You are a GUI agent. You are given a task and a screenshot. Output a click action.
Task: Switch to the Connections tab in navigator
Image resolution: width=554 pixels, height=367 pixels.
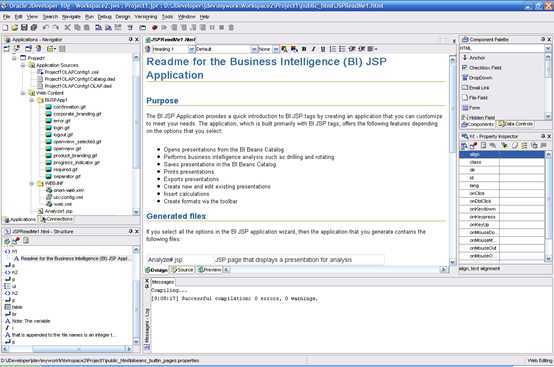56,219
